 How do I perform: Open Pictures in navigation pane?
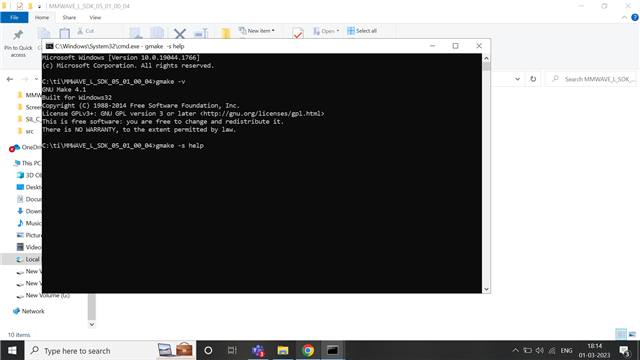point(29,235)
